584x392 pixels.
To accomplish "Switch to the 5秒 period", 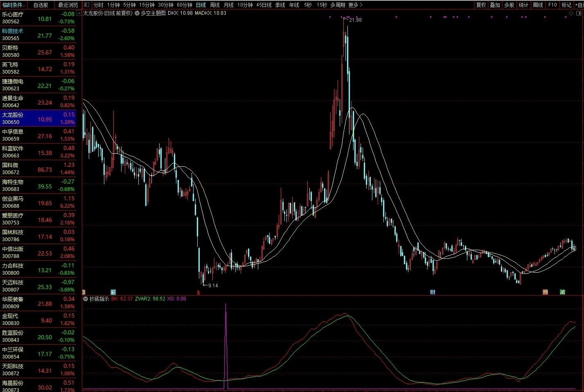I will tap(308, 5).
